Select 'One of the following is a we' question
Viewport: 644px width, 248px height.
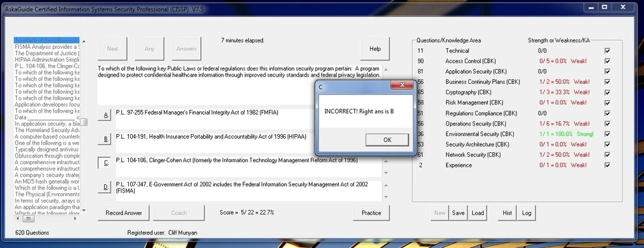pyautogui.click(x=47, y=143)
